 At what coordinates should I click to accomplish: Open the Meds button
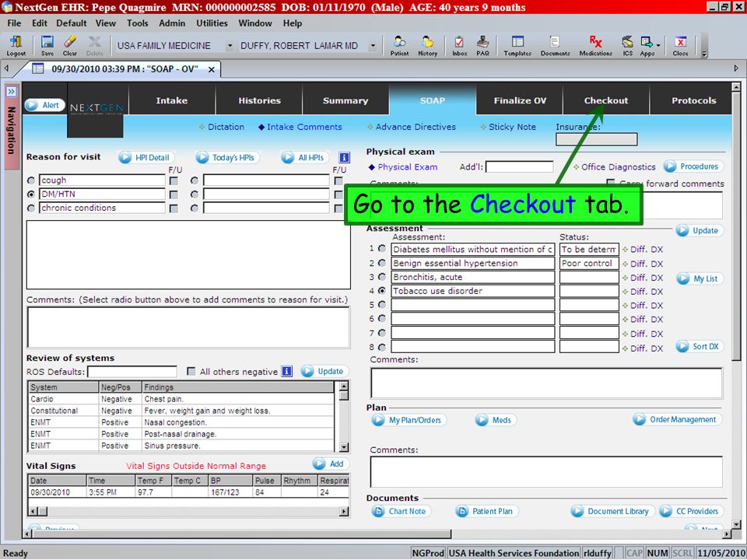coord(496,420)
